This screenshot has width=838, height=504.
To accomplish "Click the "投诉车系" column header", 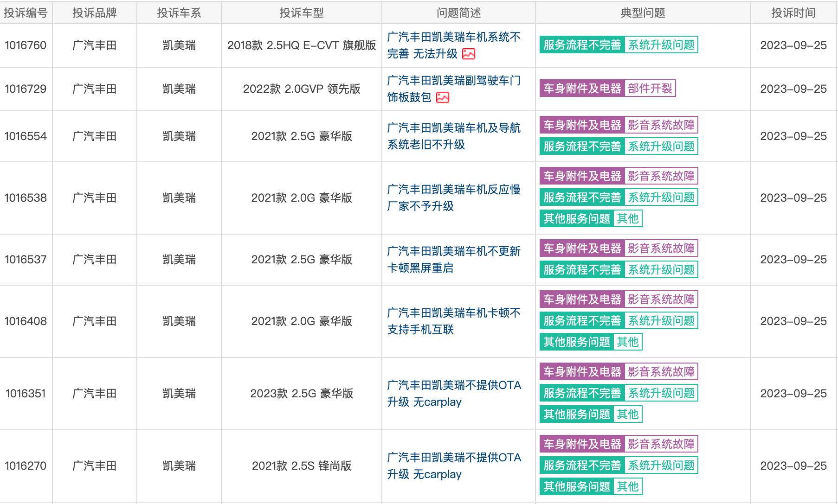I will (x=179, y=13).
